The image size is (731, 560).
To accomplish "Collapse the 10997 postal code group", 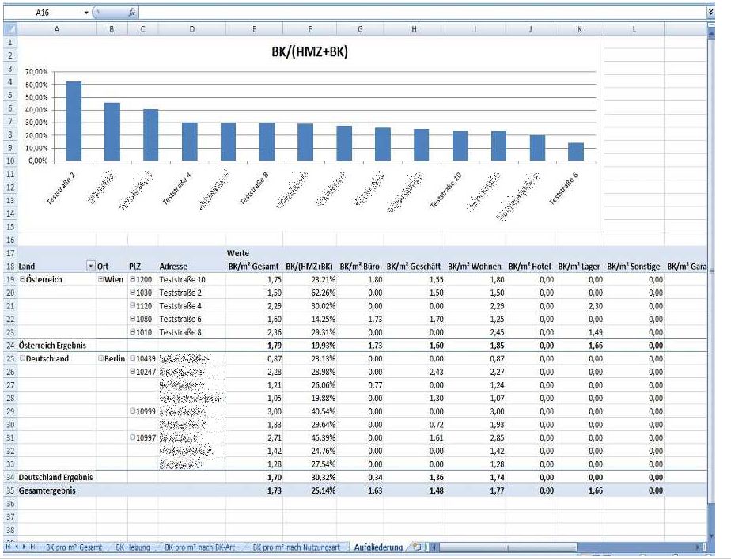I will 132,437.
